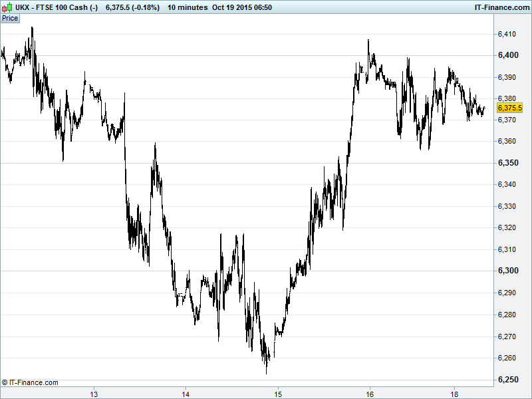
Task: Select date 13 on the time axis
Action: 94,392
